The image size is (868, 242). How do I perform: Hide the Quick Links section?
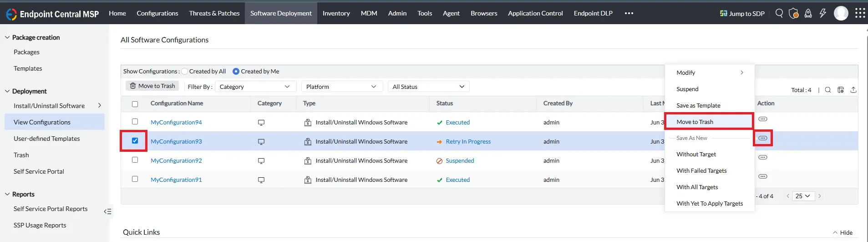click(x=843, y=232)
